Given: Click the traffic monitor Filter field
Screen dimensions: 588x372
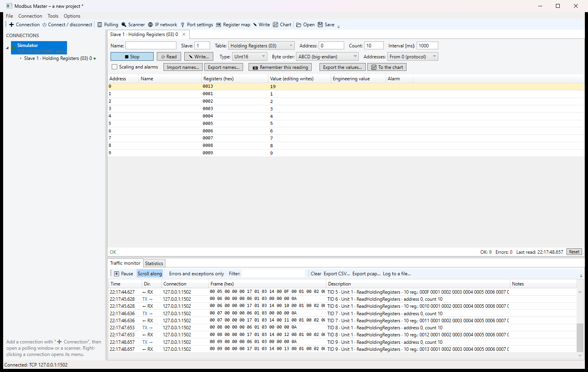Looking at the screenshot, I should coord(273,274).
